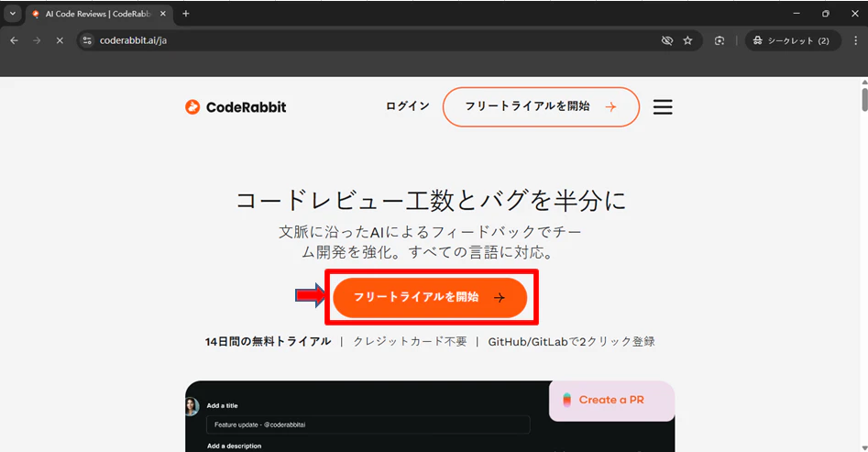Click the CodeRabbit logo in page header
Screen dimensions: 868x452
click(236, 107)
